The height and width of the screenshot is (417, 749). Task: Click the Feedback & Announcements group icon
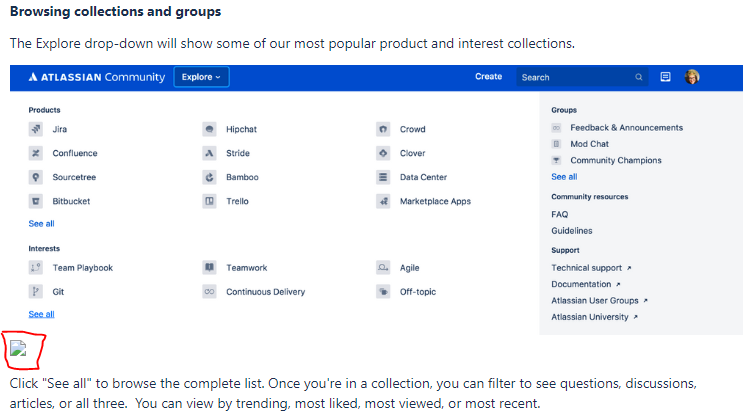pos(556,128)
